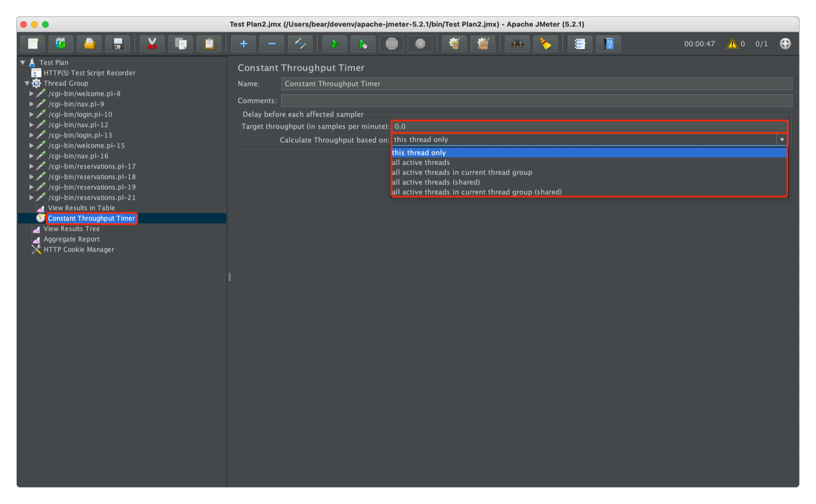Screen dimensions: 816x504
Task: Expand all nodes with plus icon
Action: 244,44
